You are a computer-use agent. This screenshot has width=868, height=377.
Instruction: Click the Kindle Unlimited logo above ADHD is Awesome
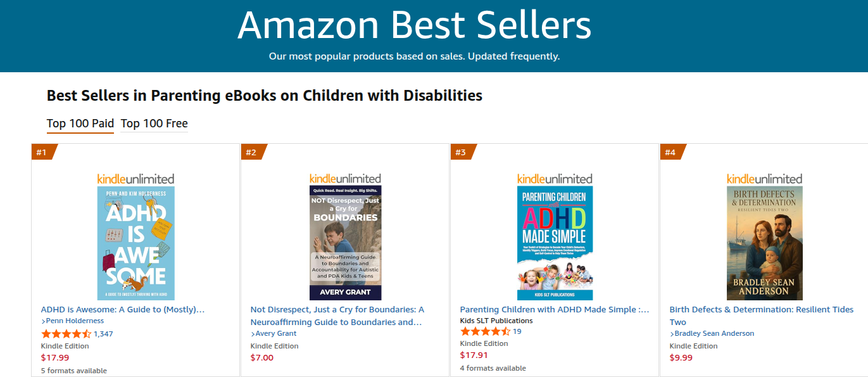[135, 179]
